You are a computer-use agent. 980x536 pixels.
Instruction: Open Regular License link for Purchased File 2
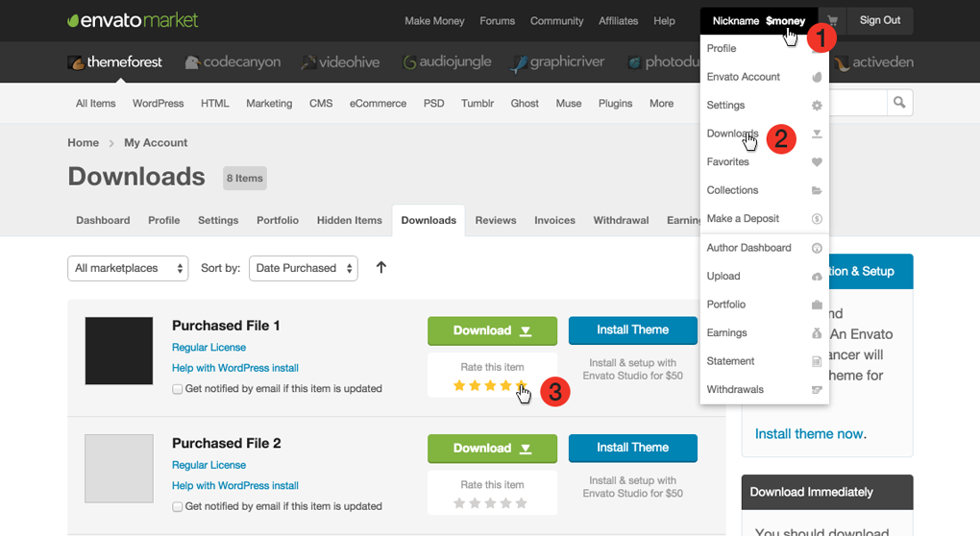[208, 465]
